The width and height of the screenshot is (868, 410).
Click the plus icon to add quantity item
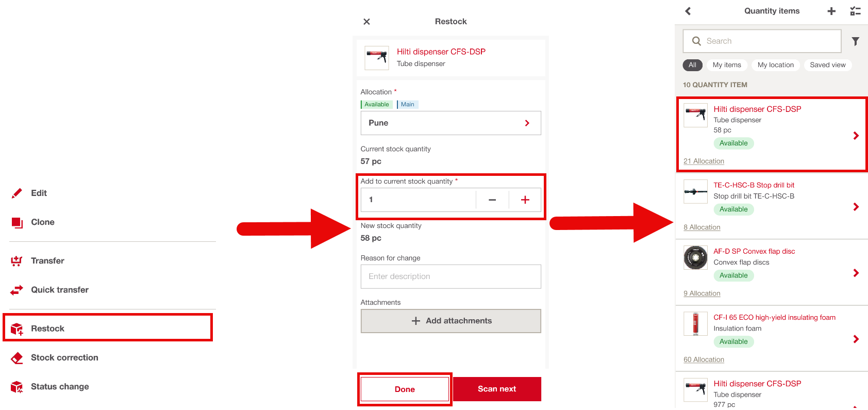click(831, 11)
